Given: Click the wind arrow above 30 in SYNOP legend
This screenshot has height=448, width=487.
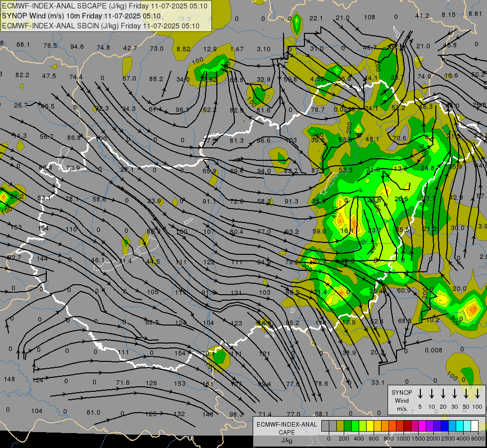Looking at the screenshot, I should tap(454, 394).
